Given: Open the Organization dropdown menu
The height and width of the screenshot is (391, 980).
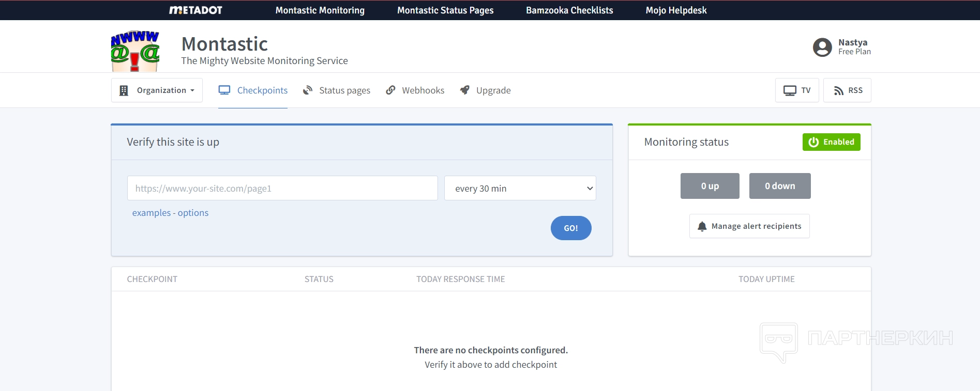Looking at the screenshot, I should tap(157, 90).
